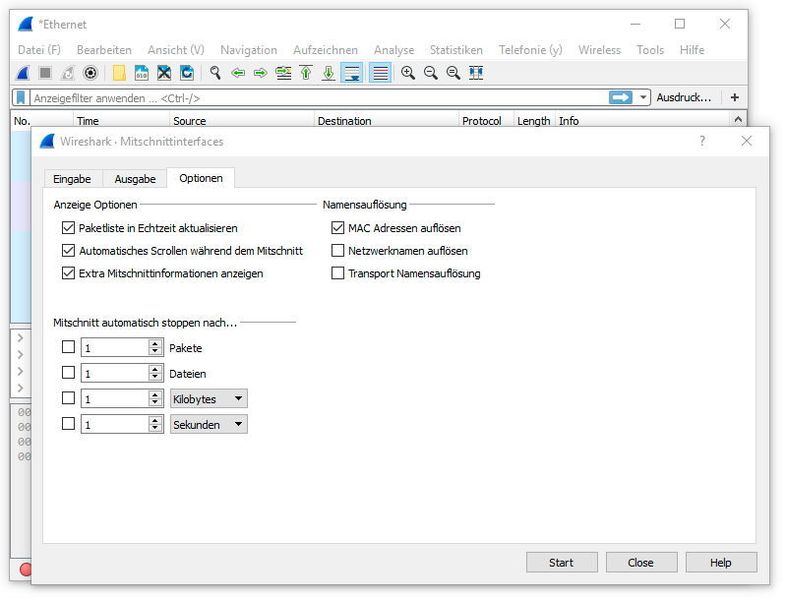Jump to last packet down-arrow icon
Screen dimensions: 785x600
[328, 73]
